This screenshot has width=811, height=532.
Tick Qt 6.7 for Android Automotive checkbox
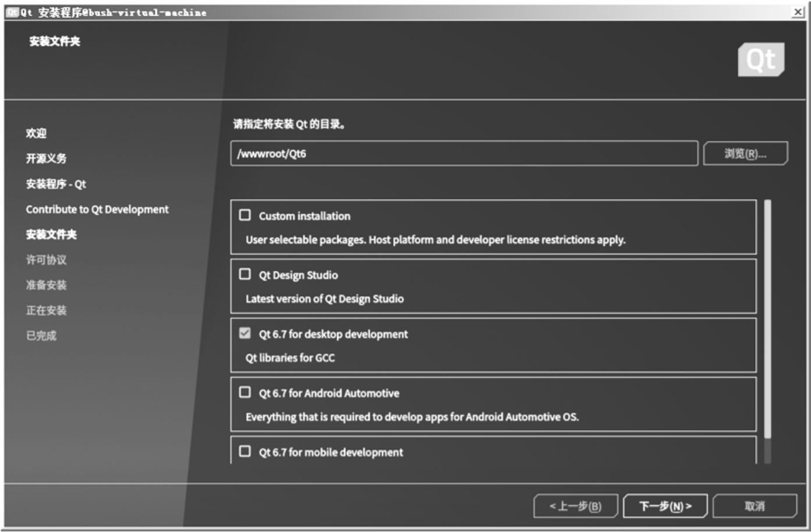pos(245,392)
